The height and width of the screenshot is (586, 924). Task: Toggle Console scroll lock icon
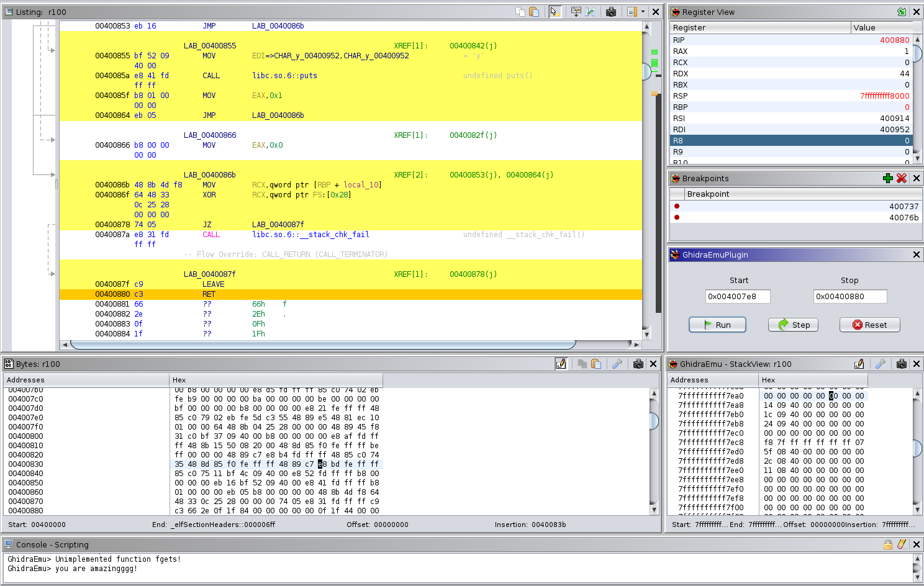(888, 544)
